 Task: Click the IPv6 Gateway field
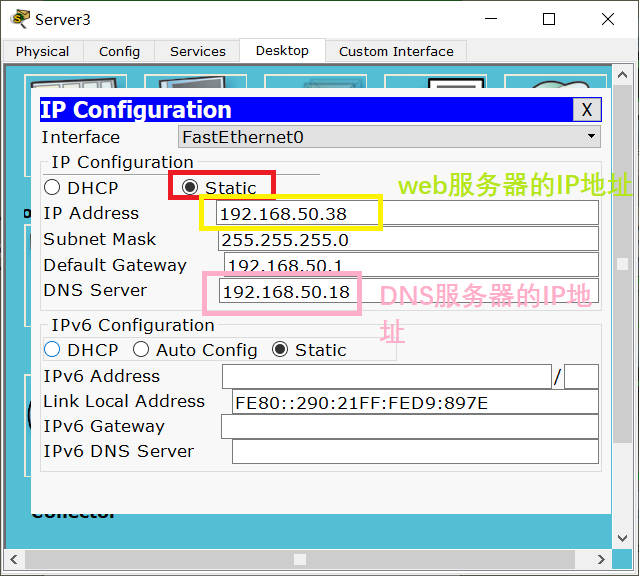point(410,427)
